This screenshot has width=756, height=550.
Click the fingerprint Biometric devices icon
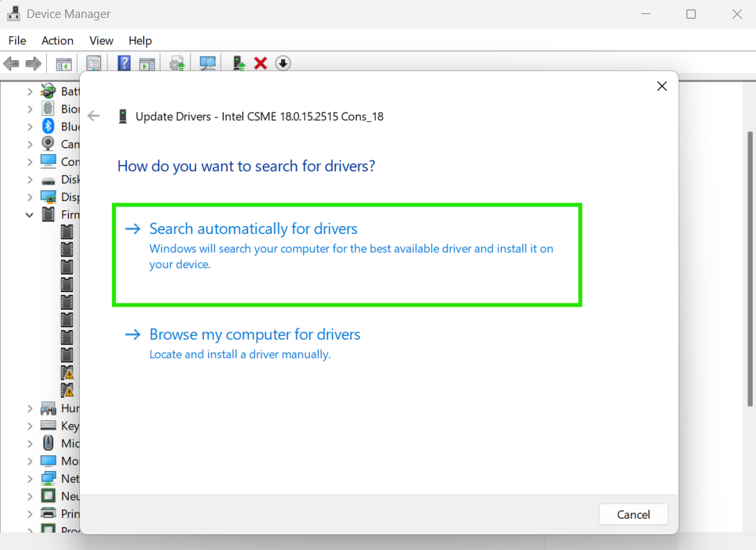[x=49, y=109]
